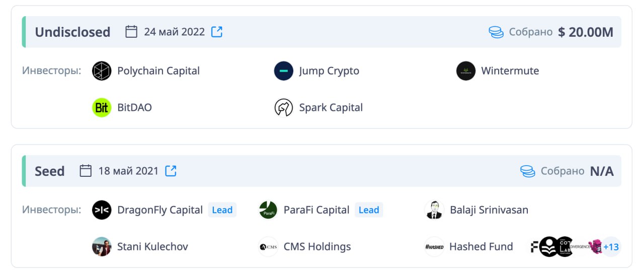Open Wintermute investor link
The image size is (644, 275).
click(510, 71)
